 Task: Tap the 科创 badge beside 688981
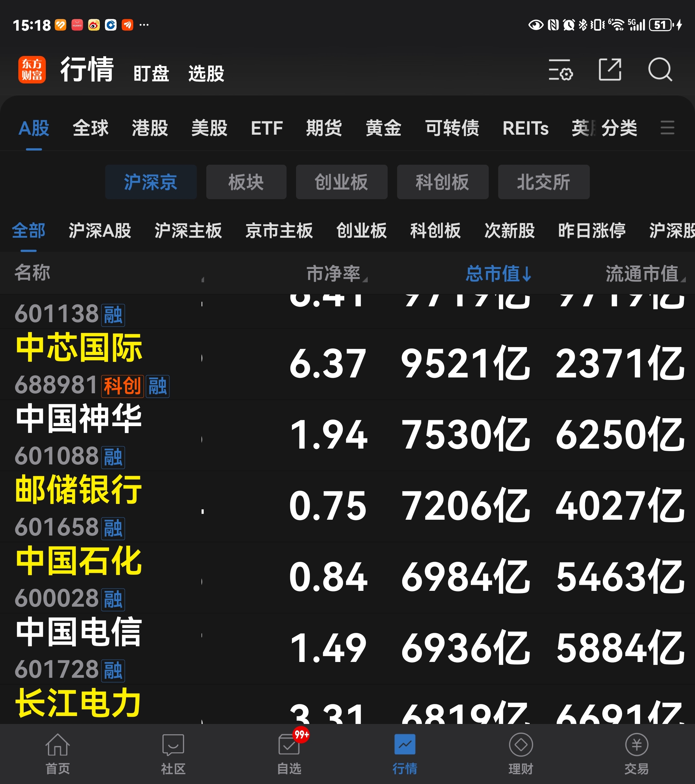pos(122,386)
